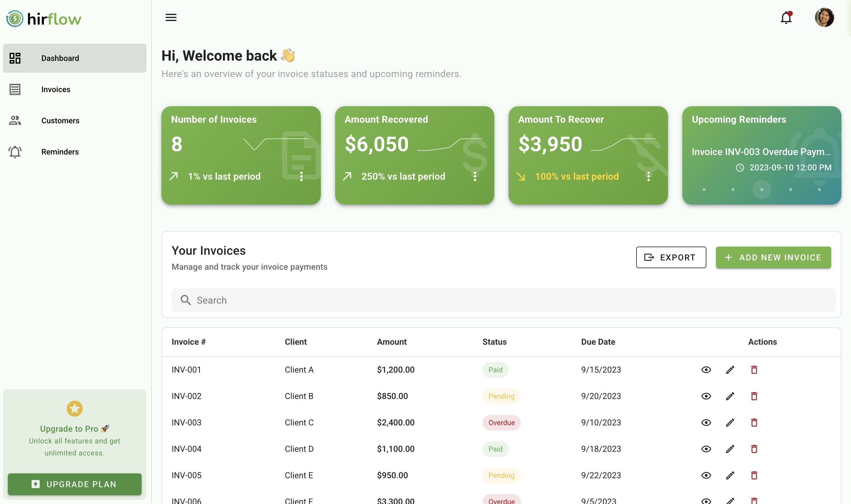
Task: Click the notification bell icon
Action: [x=786, y=17]
